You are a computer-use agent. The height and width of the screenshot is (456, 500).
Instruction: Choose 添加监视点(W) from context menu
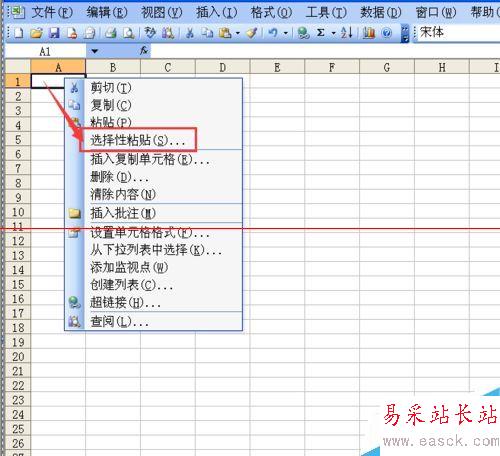tap(153, 267)
